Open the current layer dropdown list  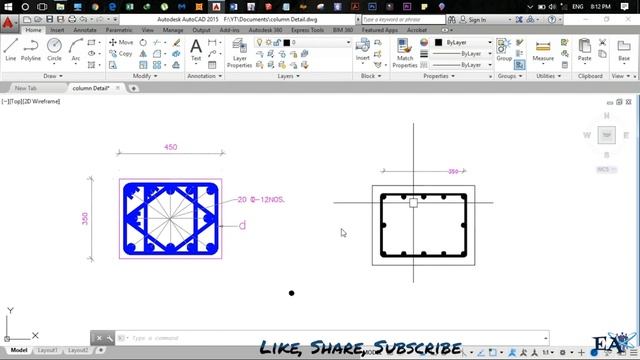coord(348,42)
